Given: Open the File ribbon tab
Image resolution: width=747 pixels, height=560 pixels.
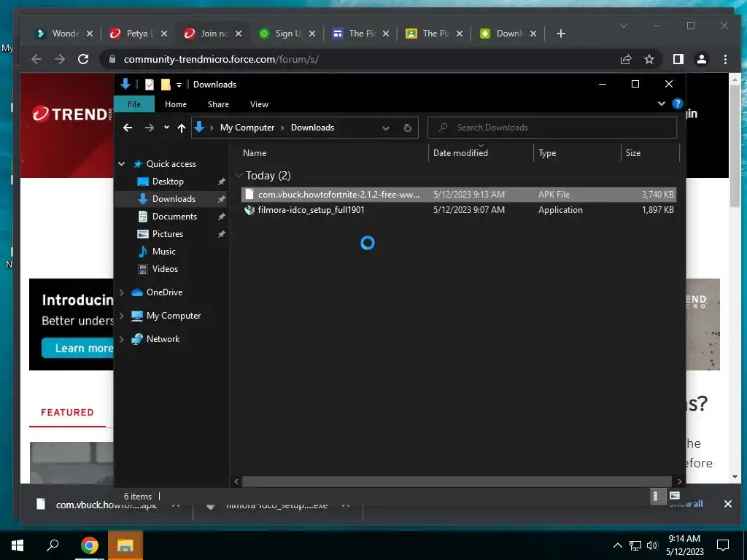Looking at the screenshot, I should 134,104.
